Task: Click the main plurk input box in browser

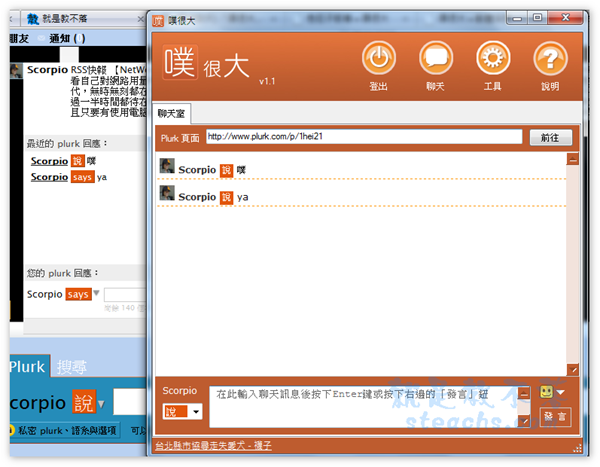Action: tap(130, 402)
